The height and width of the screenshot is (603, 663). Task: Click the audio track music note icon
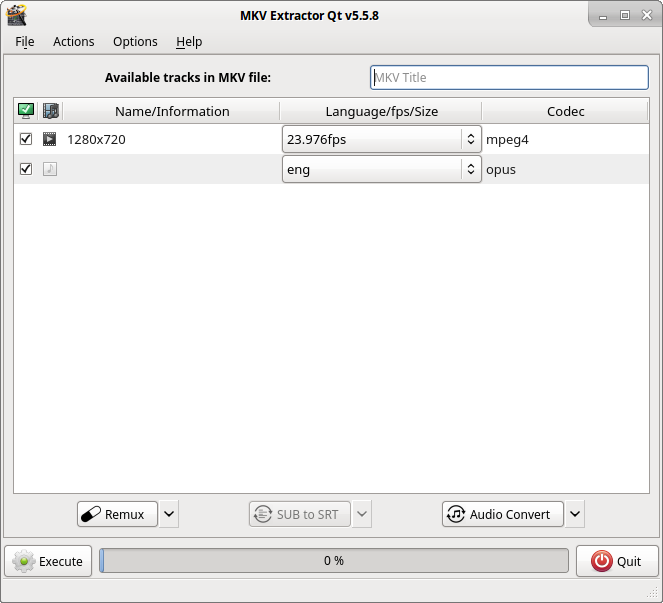click(x=49, y=169)
